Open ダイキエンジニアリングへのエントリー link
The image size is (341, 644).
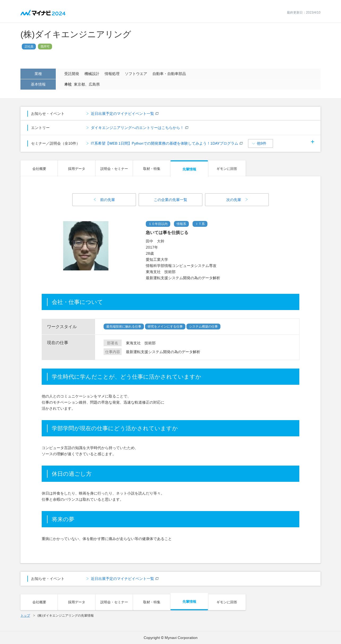point(137,128)
